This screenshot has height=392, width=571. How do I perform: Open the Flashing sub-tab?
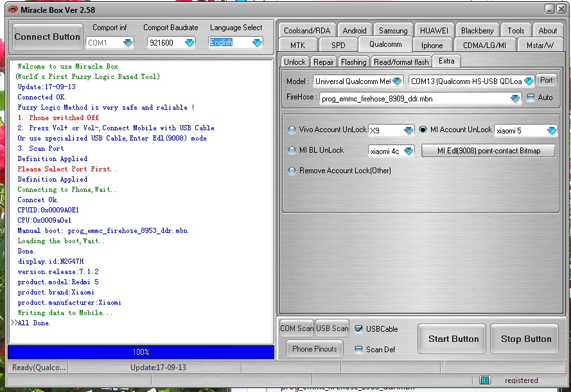coord(354,62)
